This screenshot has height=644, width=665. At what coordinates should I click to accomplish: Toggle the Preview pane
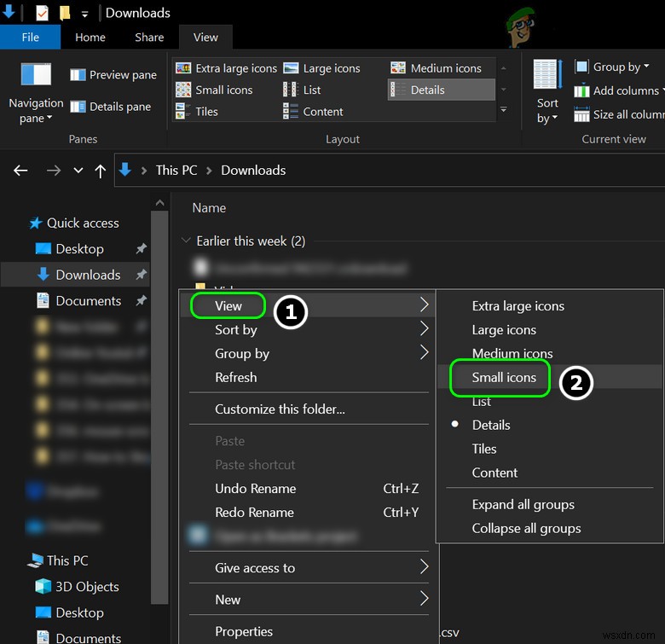(x=113, y=75)
